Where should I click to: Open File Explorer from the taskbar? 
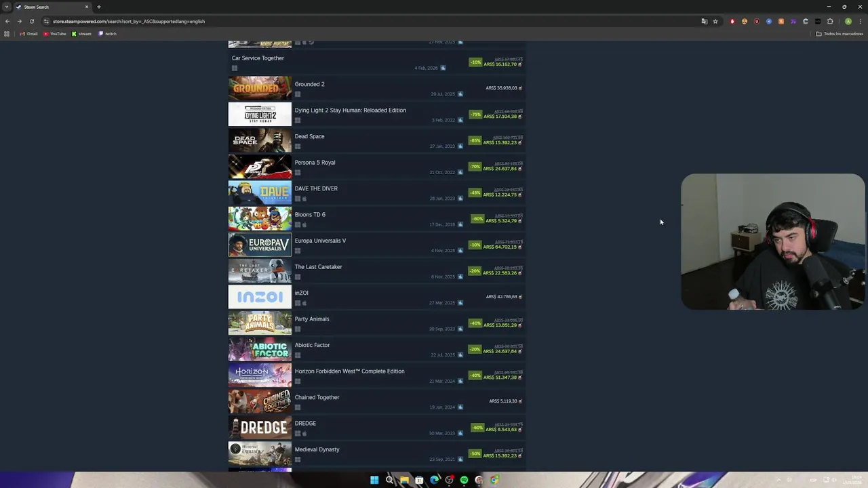click(x=404, y=480)
